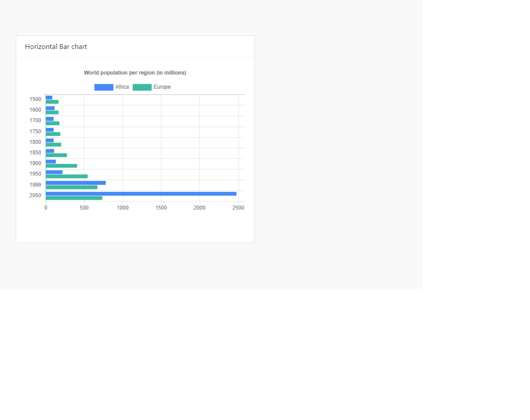
Task: Toggle the Europe dataset legend label
Action: click(x=162, y=87)
